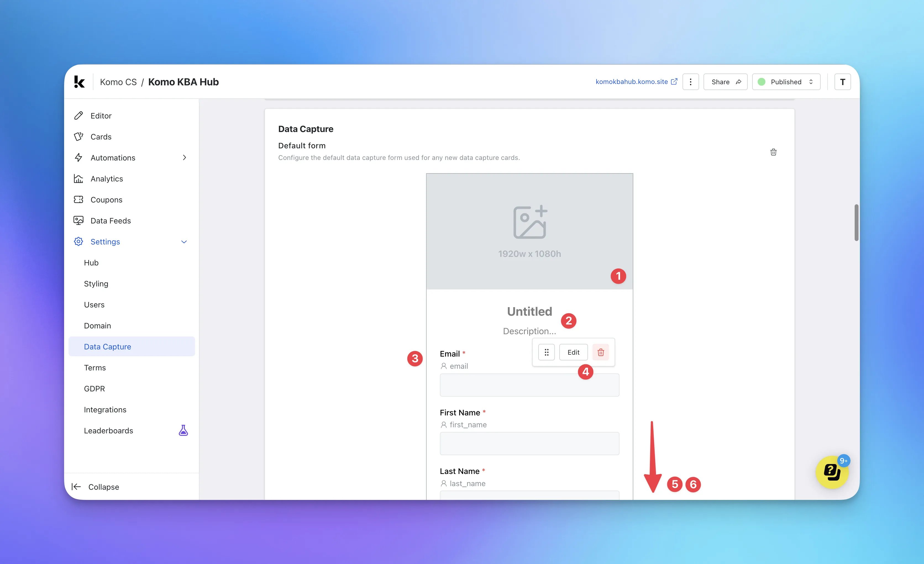The height and width of the screenshot is (564, 924).
Task: Collapse the Settings section chevron
Action: pyautogui.click(x=184, y=242)
